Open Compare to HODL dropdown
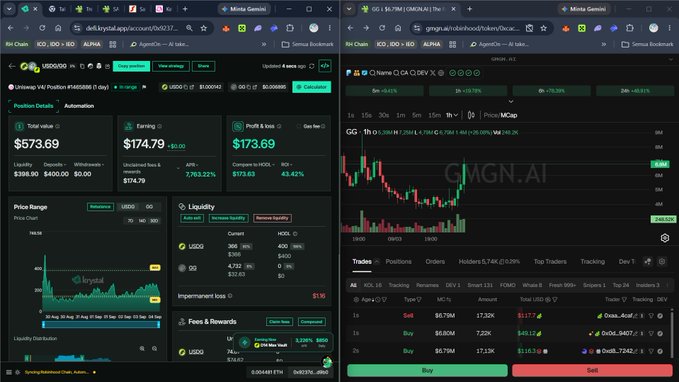This screenshot has height=382, width=679. 254,165
